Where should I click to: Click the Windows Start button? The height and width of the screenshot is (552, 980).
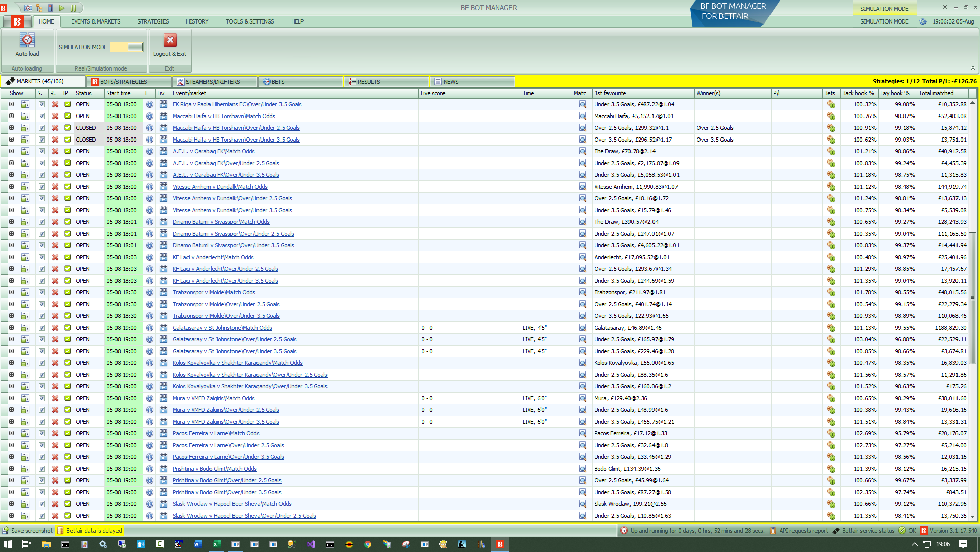point(8,544)
